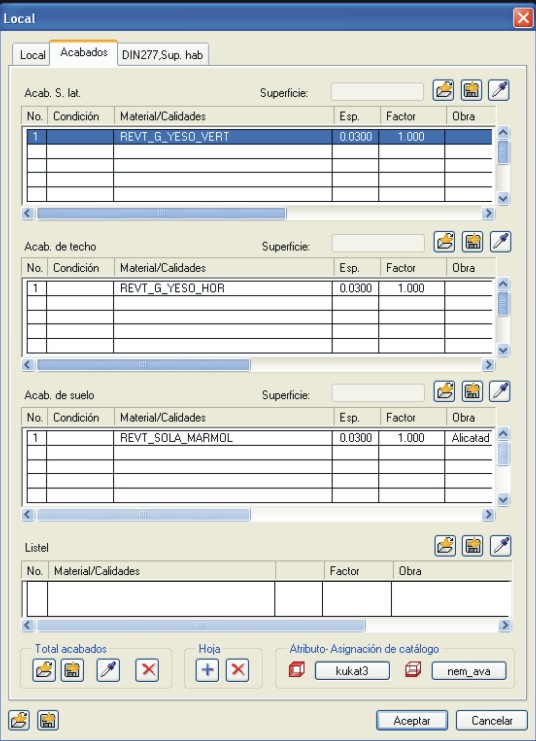Save favorites in Total acabados group
The width and height of the screenshot is (536, 741).
(x=72, y=670)
